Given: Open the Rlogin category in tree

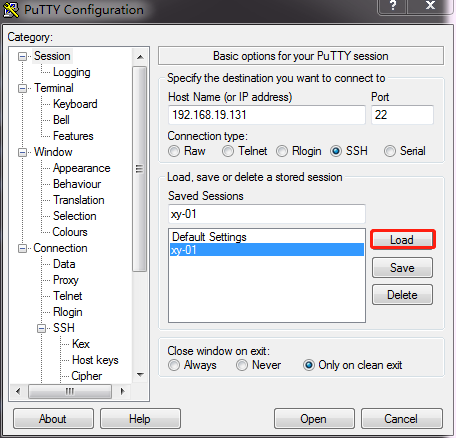Looking at the screenshot, I should [x=67, y=312].
